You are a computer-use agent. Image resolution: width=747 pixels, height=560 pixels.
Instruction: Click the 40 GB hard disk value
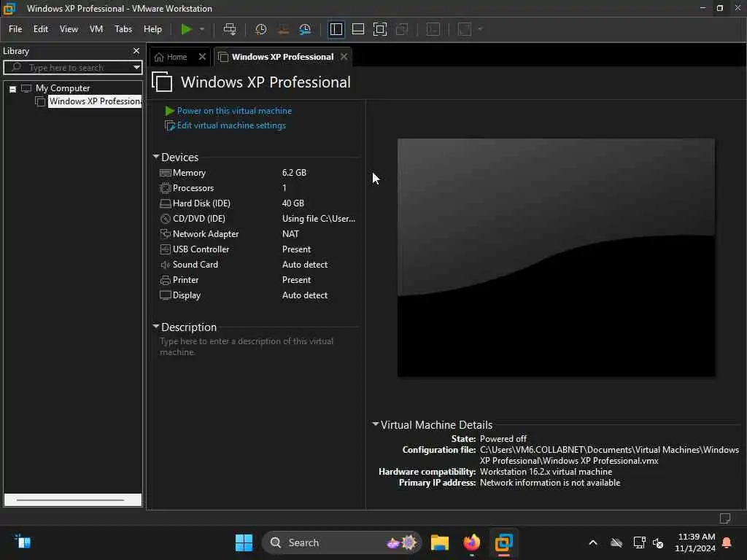click(x=293, y=203)
